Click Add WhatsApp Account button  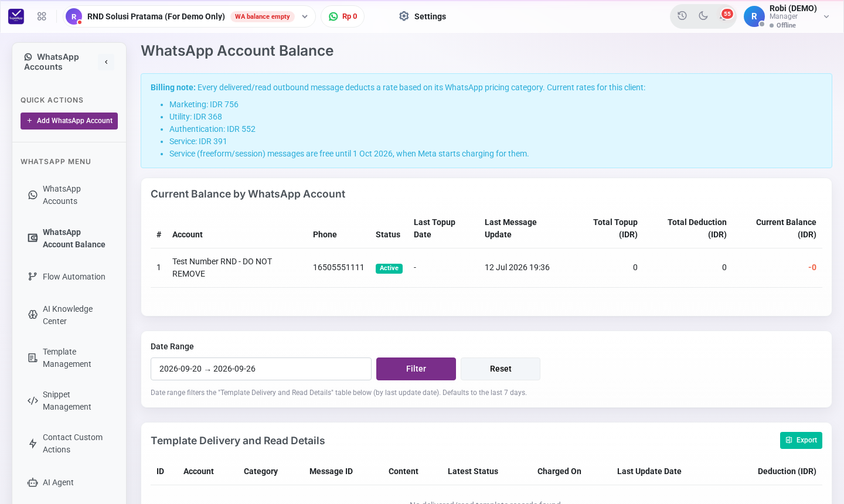(x=69, y=121)
